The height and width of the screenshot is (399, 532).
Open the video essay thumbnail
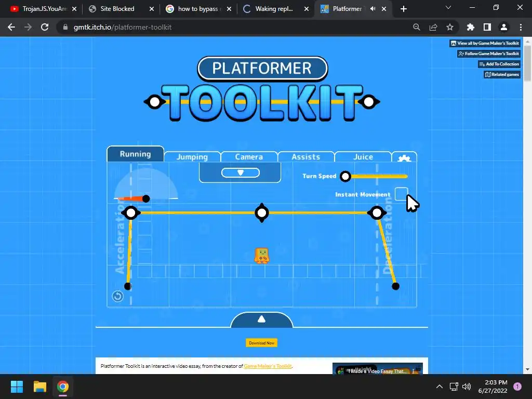pyautogui.click(x=378, y=369)
